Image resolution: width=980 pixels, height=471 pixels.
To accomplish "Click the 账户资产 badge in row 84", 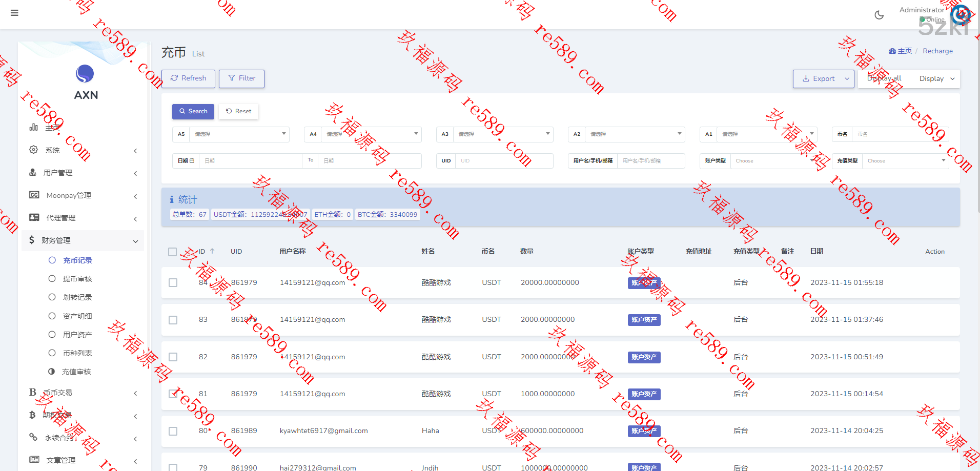I will coord(644,283).
